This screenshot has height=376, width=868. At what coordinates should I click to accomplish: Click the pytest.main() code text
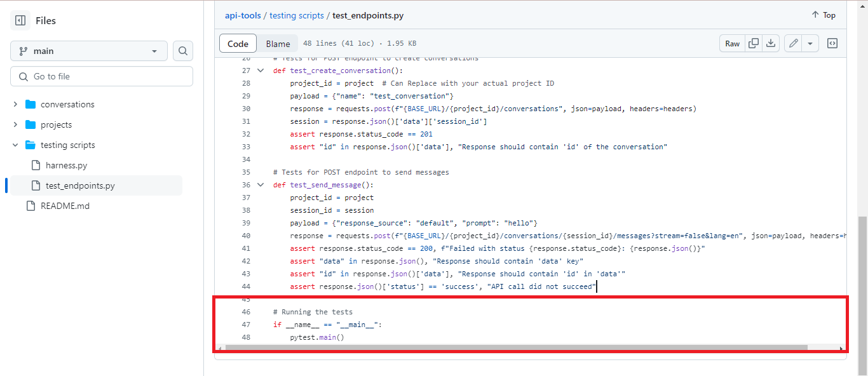[317, 337]
